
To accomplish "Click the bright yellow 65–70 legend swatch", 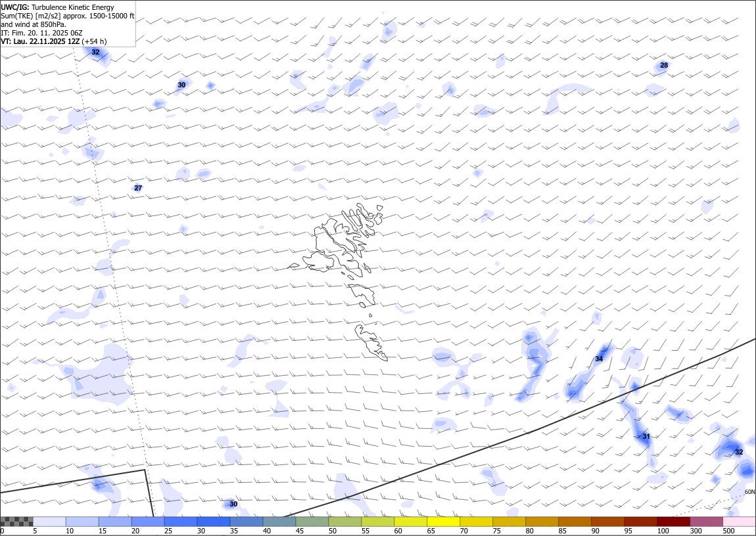I will pos(443,522).
